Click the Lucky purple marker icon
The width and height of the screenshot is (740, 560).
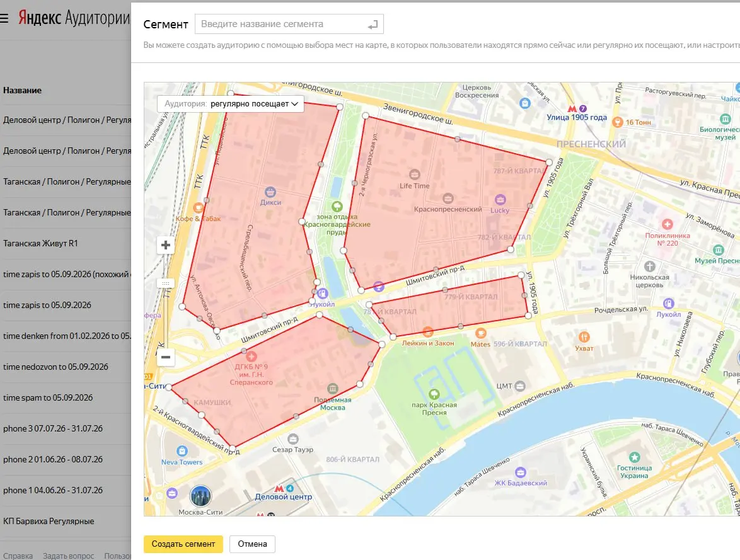click(x=500, y=200)
